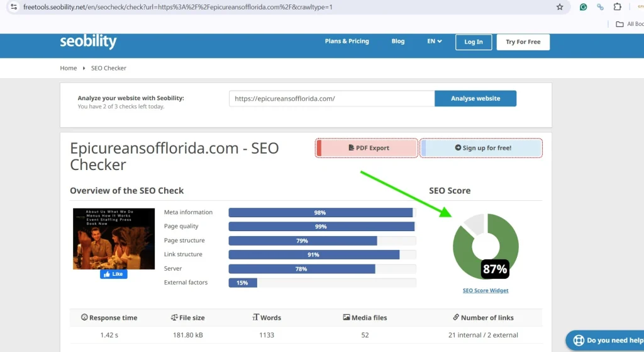
Task: Click the Log In button
Action: (474, 42)
